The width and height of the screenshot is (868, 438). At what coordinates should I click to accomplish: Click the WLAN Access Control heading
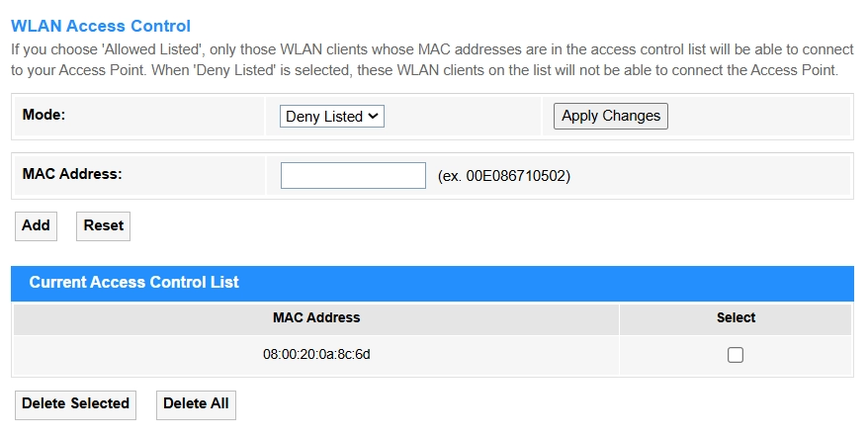(x=101, y=26)
